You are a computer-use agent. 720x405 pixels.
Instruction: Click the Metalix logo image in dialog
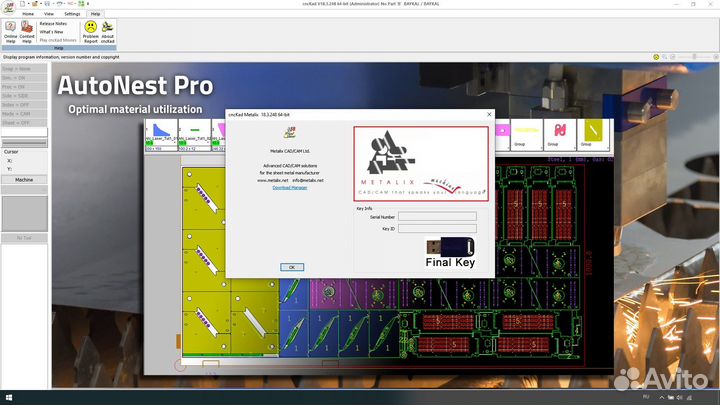tap(420, 163)
